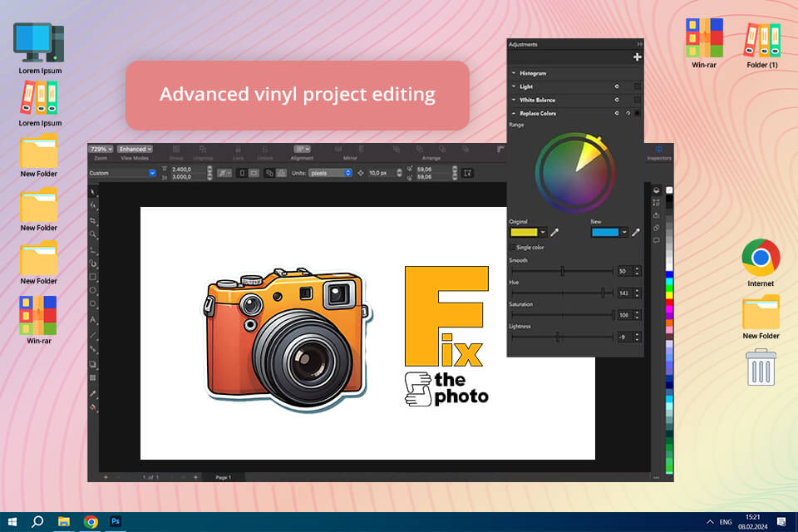This screenshot has width=798, height=532.
Task: Open the 729% zoom level dropdown
Action: (101, 149)
